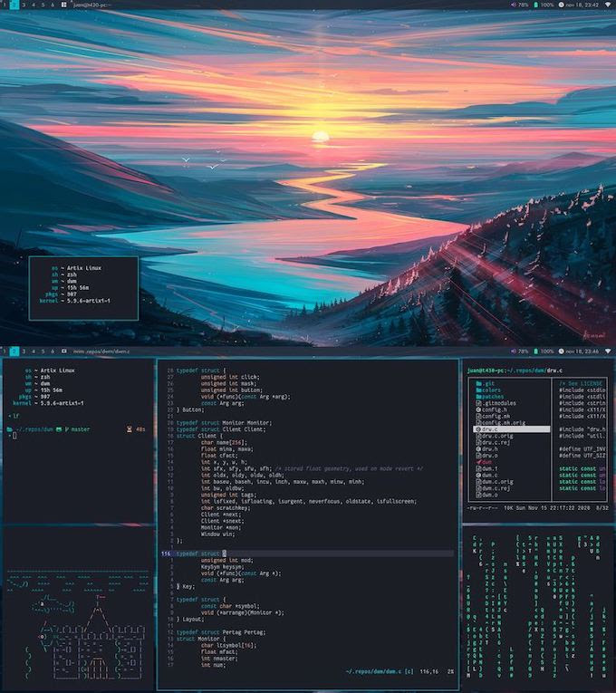Click clock icon next to nov 18, 23:46
The height and width of the screenshot is (693, 616).
[562, 351]
